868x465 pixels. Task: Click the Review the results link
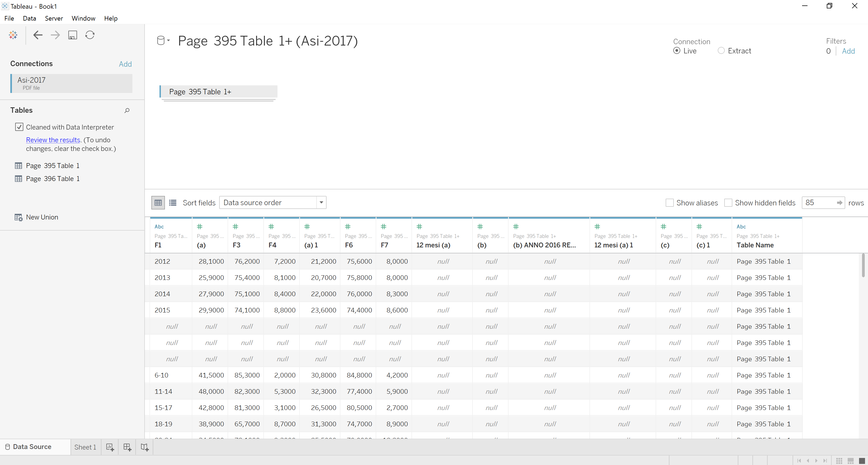(x=53, y=140)
